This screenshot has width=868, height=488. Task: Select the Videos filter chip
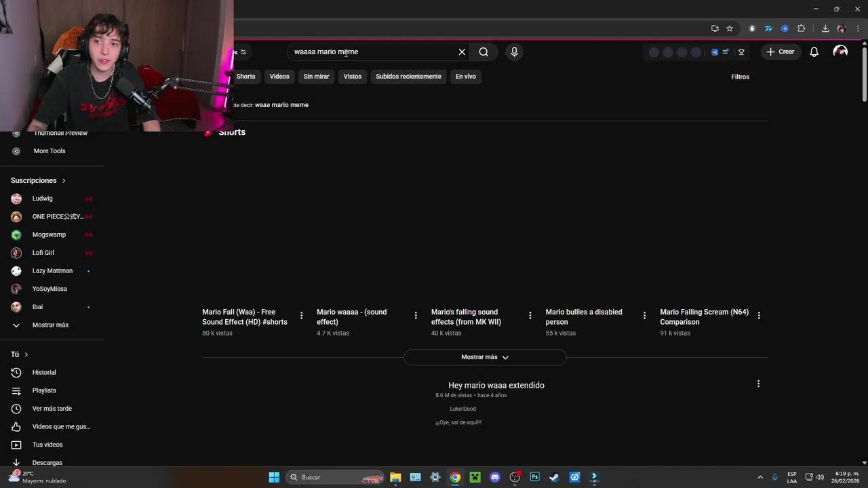279,77
